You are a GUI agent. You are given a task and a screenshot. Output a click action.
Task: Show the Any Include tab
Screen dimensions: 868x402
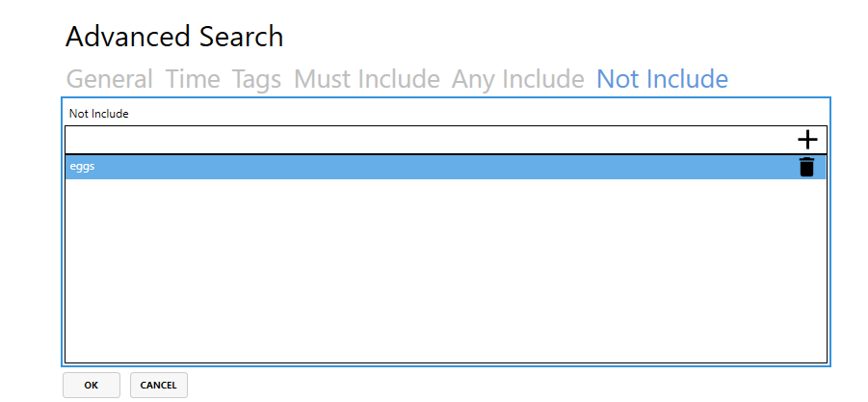click(x=517, y=79)
